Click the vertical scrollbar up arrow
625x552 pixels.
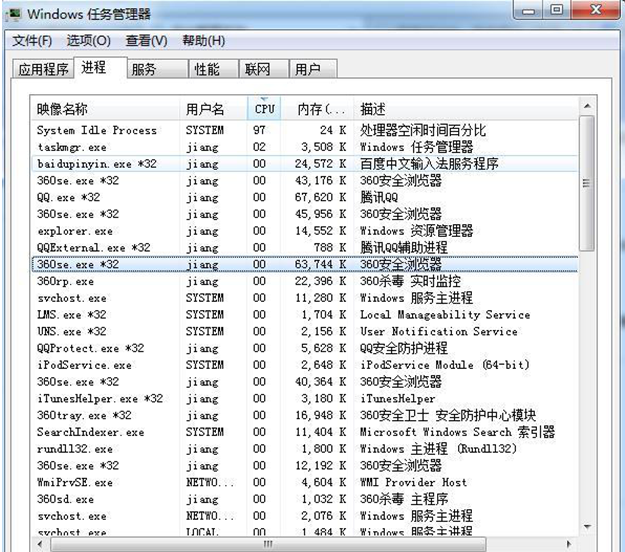587,106
